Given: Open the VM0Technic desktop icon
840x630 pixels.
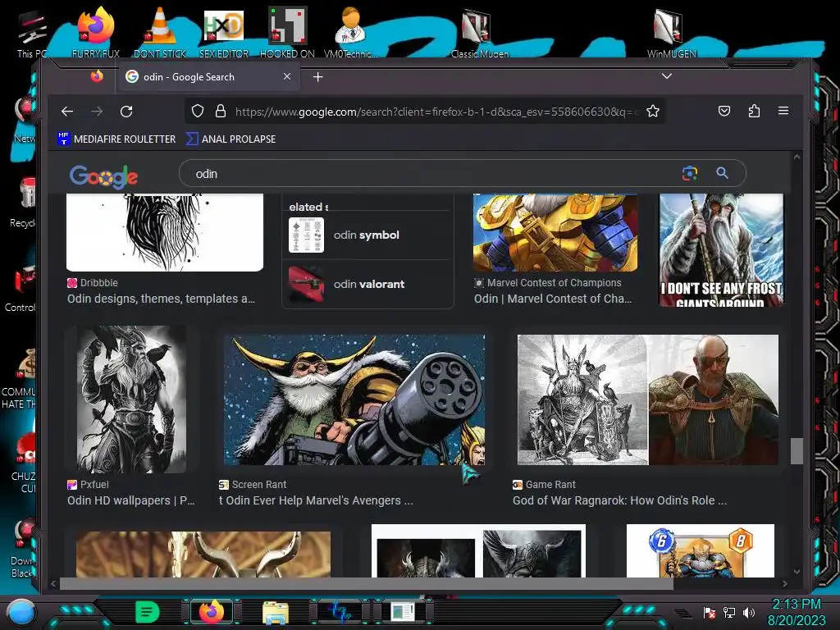Looking at the screenshot, I should pyautogui.click(x=351, y=32).
